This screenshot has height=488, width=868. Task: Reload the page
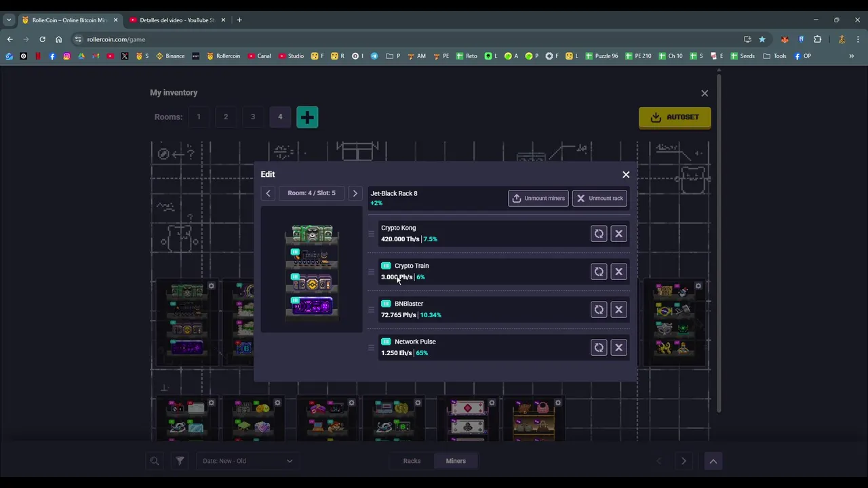(42, 39)
